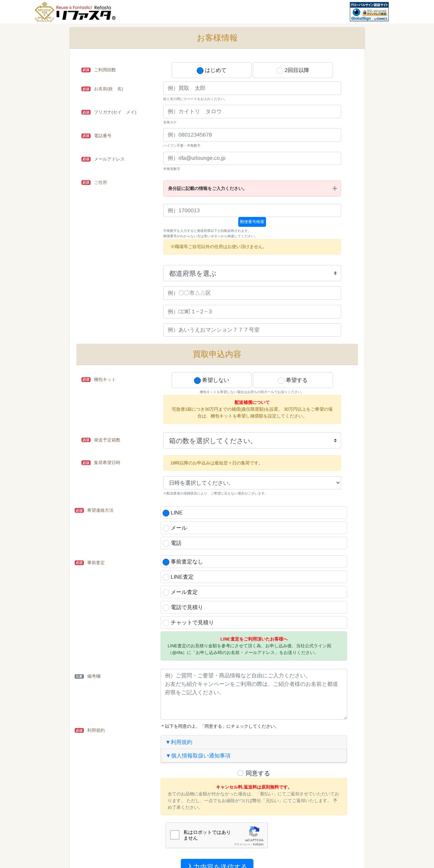Submit with the 入力内容を送信する button
The image size is (434, 868).
[x=217, y=864]
